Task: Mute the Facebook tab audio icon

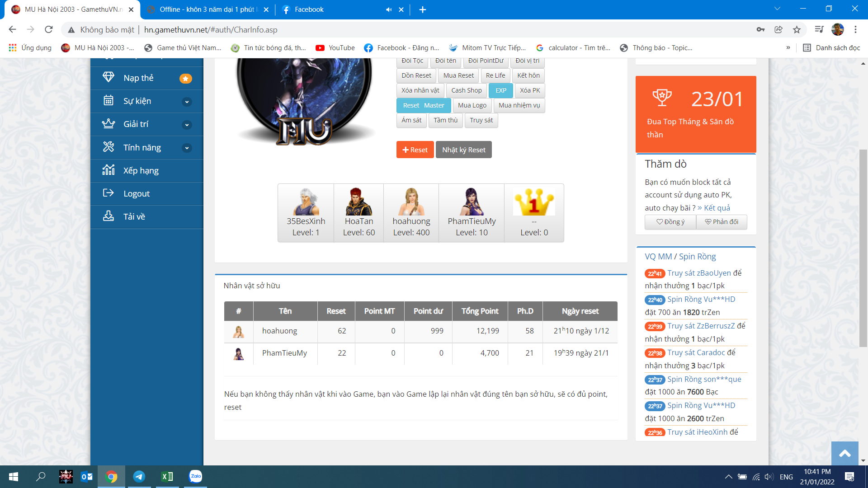Action: click(x=388, y=9)
